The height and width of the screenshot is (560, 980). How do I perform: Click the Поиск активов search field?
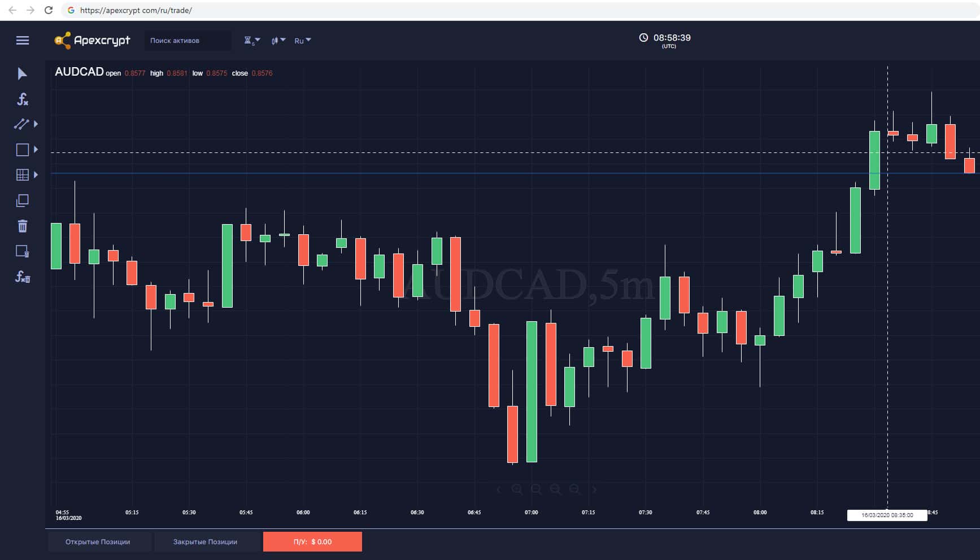point(188,41)
